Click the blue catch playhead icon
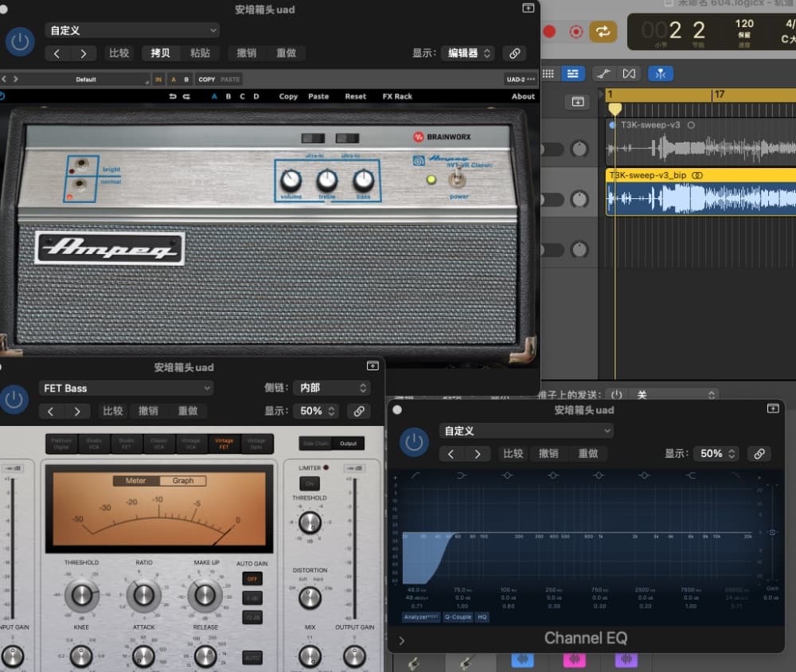This screenshot has width=796, height=672. [661, 74]
